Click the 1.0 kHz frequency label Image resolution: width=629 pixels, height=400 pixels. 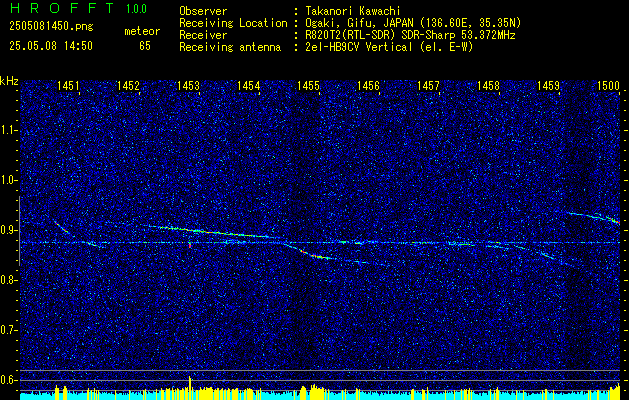coord(9,180)
